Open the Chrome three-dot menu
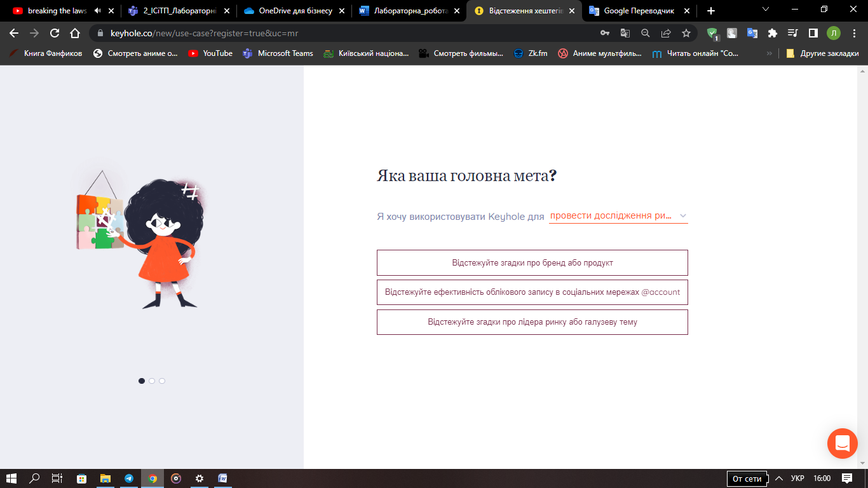868x488 pixels. coord(855,33)
